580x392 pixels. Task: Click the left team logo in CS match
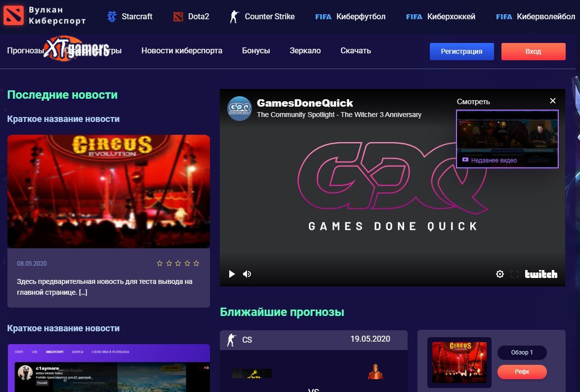(x=252, y=374)
